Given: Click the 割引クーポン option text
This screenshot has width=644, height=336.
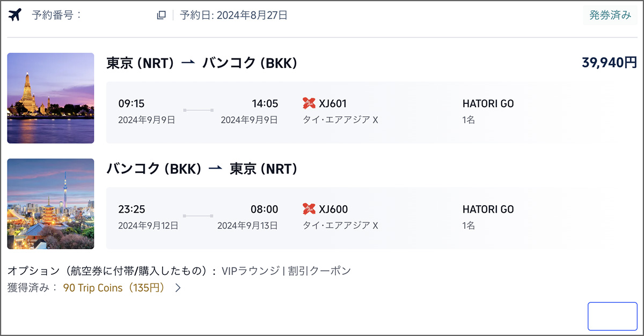Looking at the screenshot, I should 319,271.
